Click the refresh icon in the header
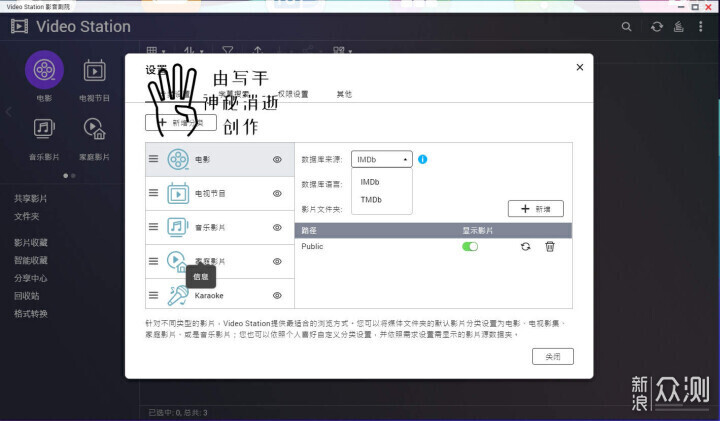This screenshot has height=421, width=720. pyautogui.click(x=657, y=27)
